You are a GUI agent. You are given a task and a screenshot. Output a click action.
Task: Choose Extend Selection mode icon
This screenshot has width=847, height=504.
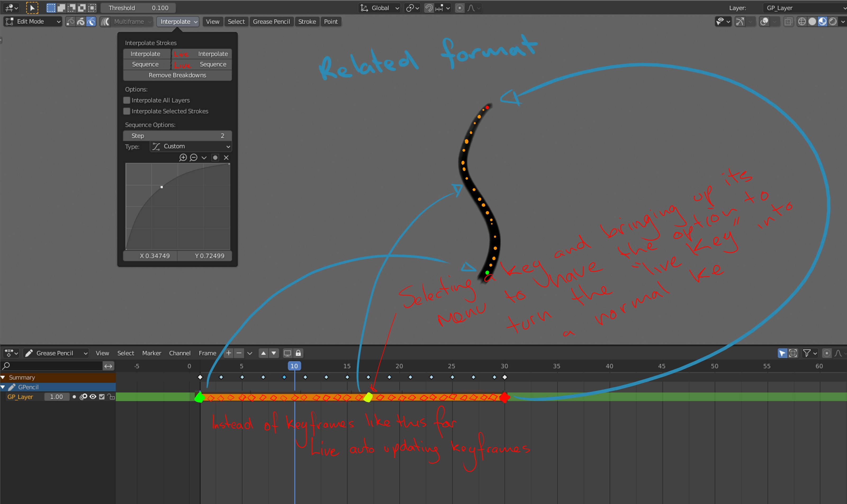(x=61, y=8)
